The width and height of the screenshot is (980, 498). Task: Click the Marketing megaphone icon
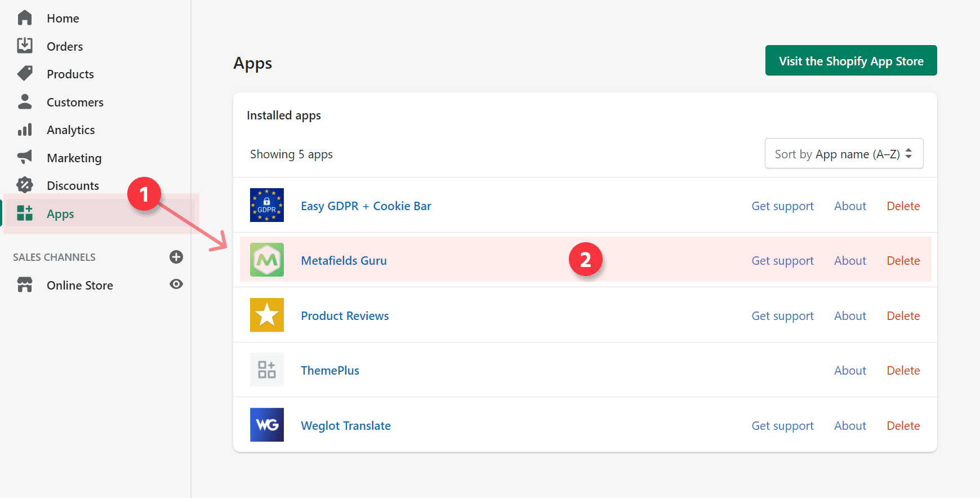pos(25,157)
